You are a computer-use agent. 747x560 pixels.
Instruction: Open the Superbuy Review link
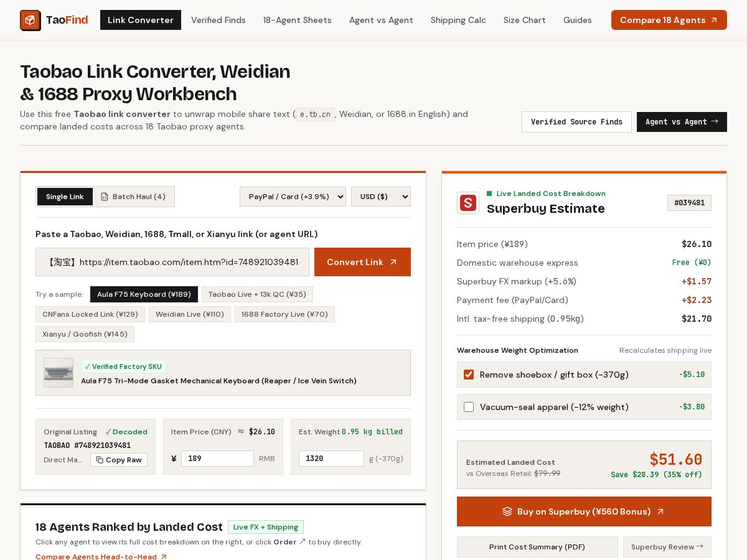point(667,547)
